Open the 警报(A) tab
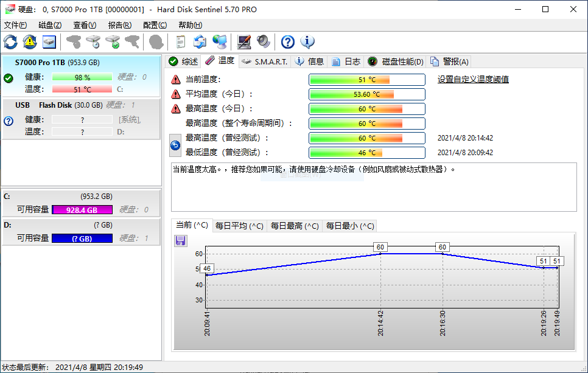 tap(450, 61)
